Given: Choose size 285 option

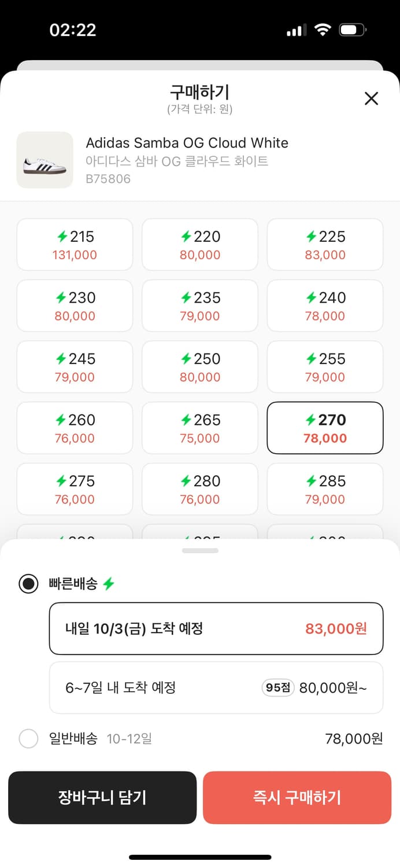Looking at the screenshot, I should [x=325, y=490].
